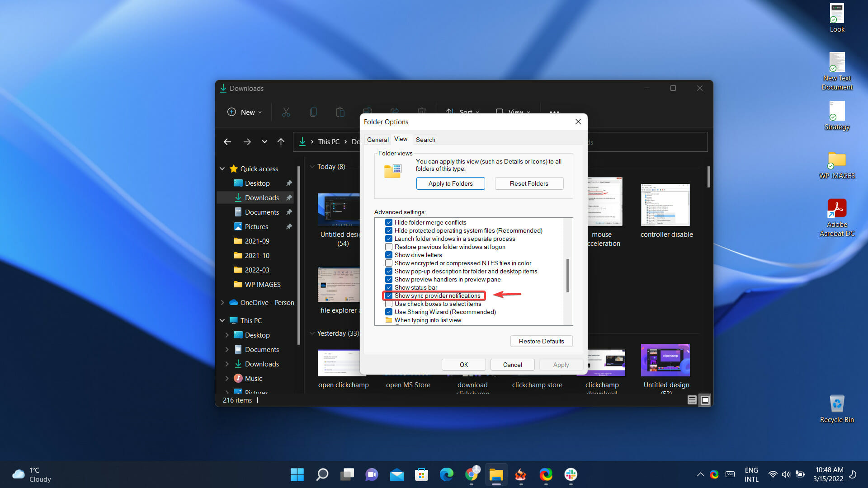Viewport: 868px width, 488px height.
Task: Click the Cut scissors icon in toolbar
Action: click(286, 112)
